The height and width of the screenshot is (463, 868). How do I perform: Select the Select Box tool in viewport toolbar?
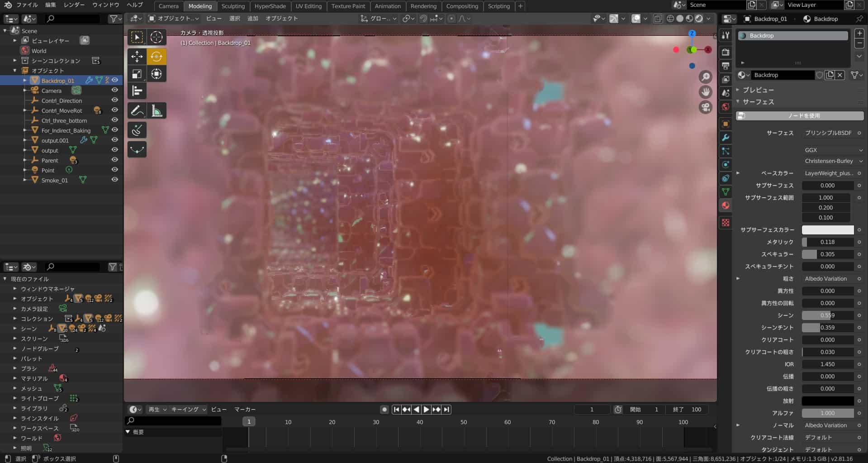pyautogui.click(x=137, y=37)
